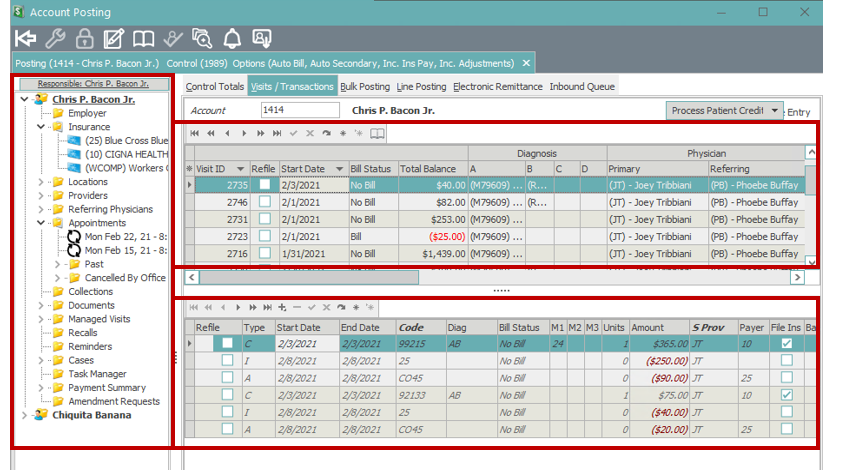Open the Electronic Remittance tab

pyautogui.click(x=498, y=87)
